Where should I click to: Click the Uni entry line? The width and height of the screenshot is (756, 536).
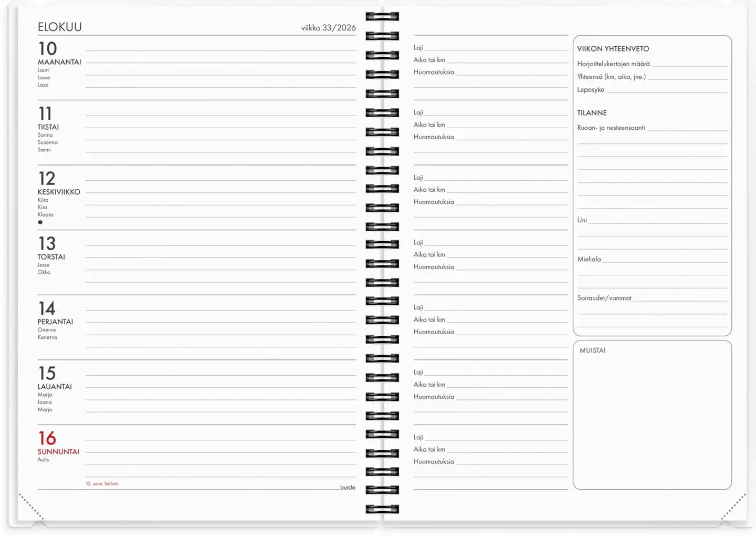657,221
